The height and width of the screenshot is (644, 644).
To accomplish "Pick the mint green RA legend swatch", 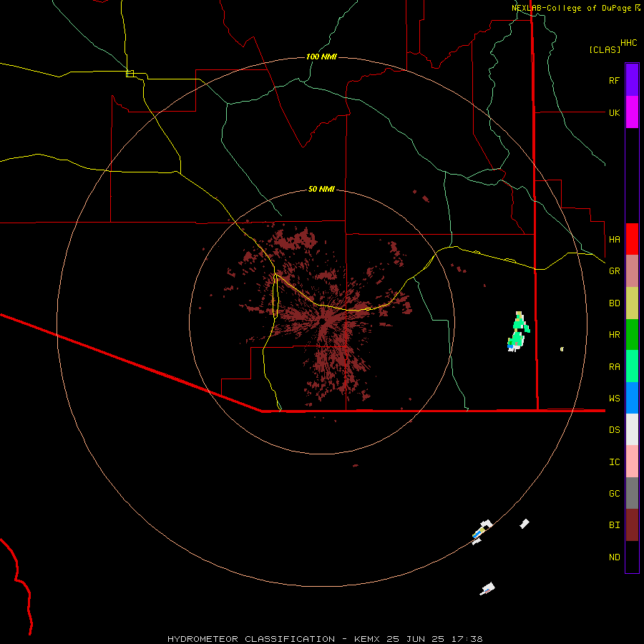I will click(x=632, y=366).
